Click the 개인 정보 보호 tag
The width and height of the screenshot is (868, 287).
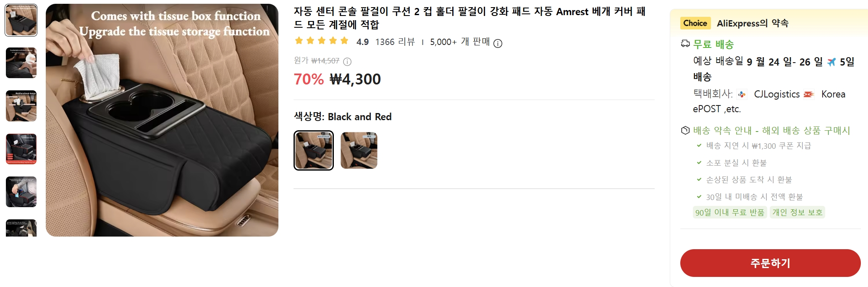point(797,212)
